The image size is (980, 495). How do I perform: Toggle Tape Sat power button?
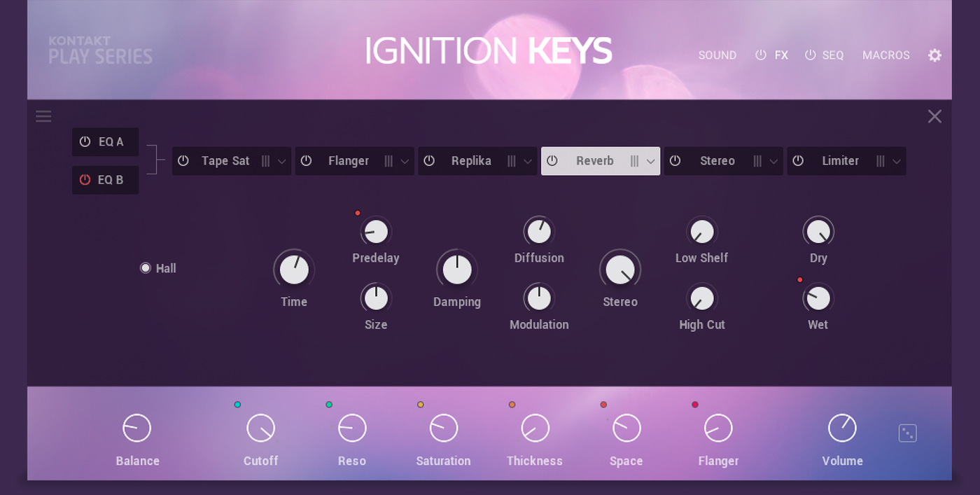pyautogui.click(x=183, y=161)
